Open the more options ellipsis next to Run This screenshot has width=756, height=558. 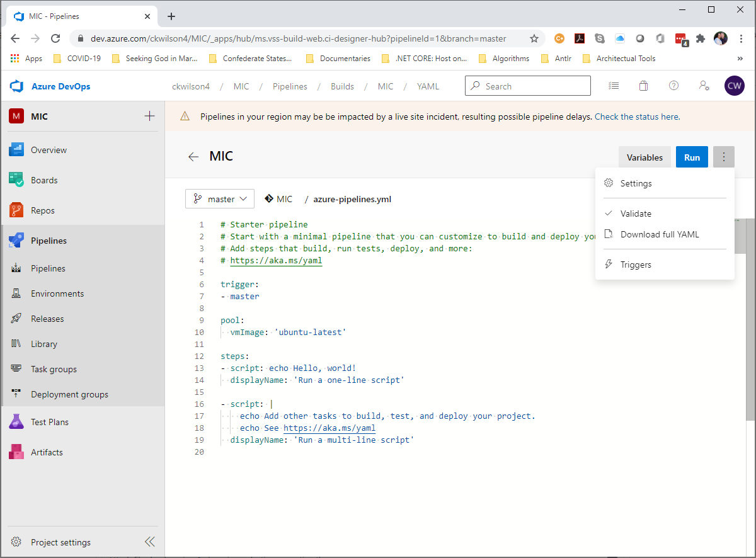click(723, 157)
